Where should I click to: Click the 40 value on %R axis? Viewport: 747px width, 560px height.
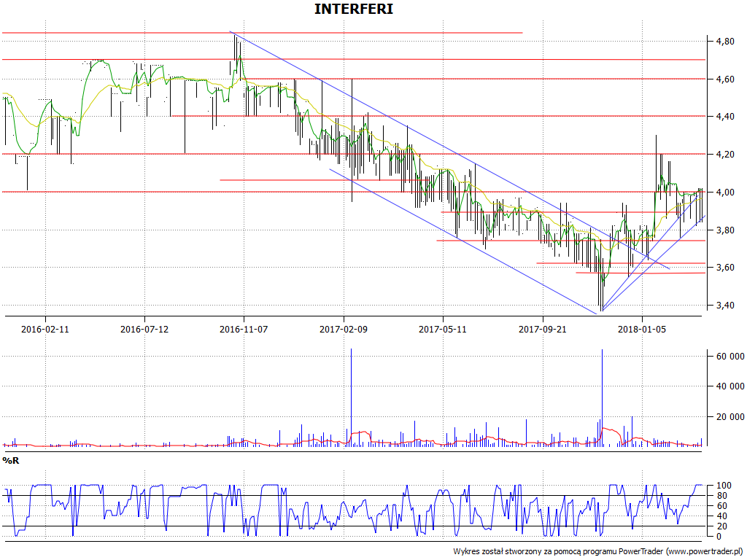tap(721, 516)
